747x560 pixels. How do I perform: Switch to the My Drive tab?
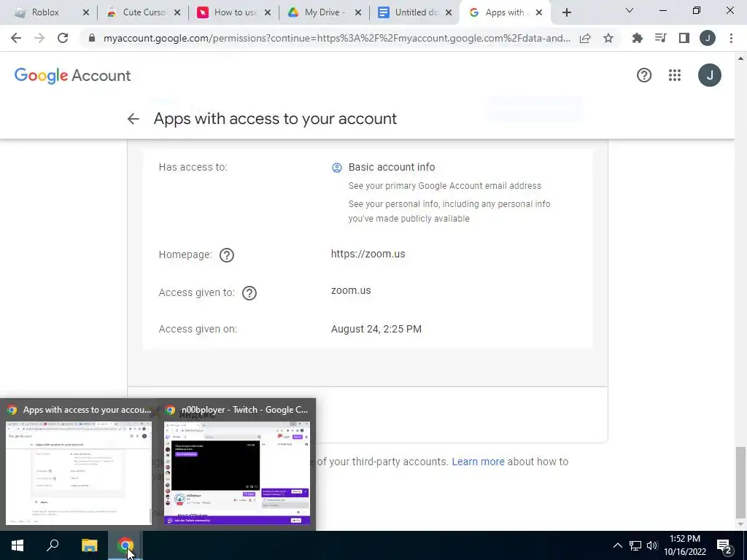(325, 12)
